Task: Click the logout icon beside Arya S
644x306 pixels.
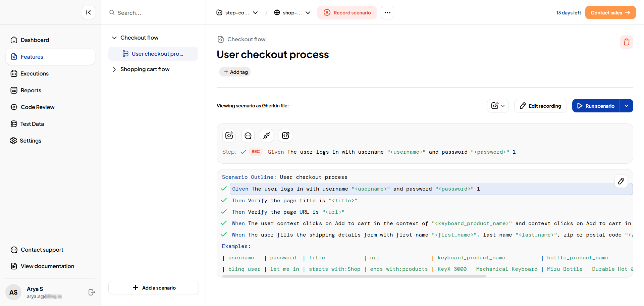Action: pyautogui.click(x=92, y=292)
